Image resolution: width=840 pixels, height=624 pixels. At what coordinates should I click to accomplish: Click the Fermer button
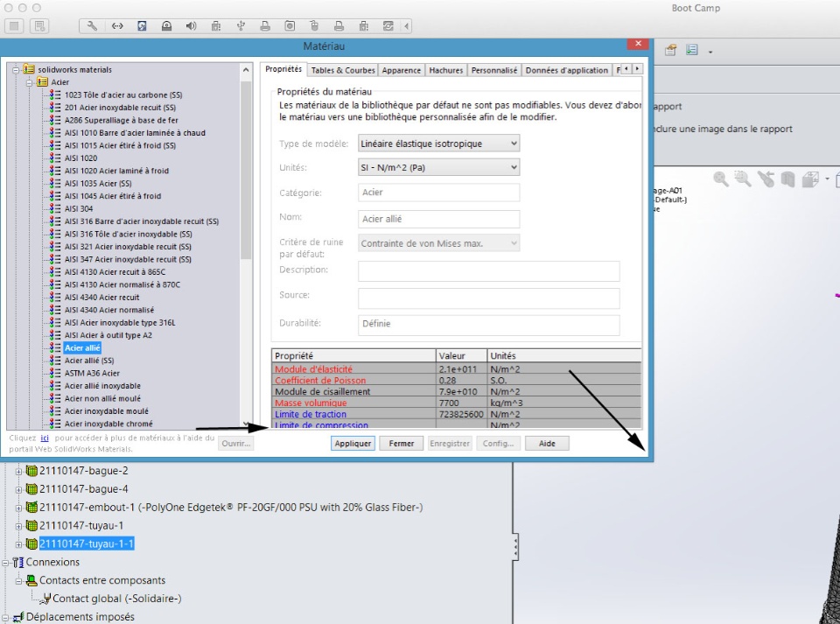click(402, 444)
